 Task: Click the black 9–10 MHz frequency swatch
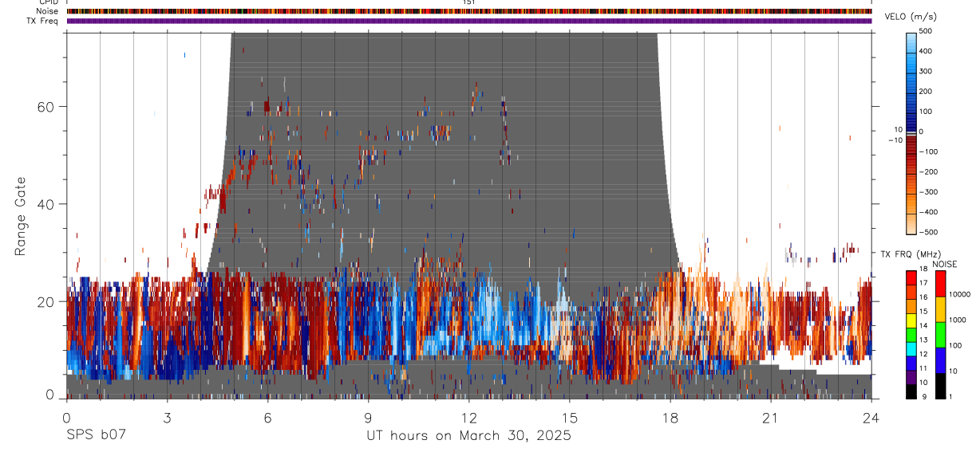[x=912, y=391]
